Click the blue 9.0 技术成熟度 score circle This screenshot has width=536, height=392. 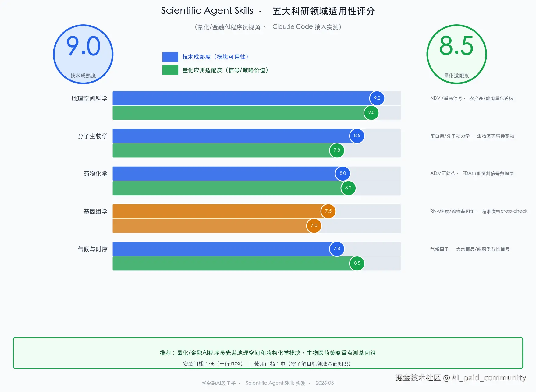coord(83,55)
